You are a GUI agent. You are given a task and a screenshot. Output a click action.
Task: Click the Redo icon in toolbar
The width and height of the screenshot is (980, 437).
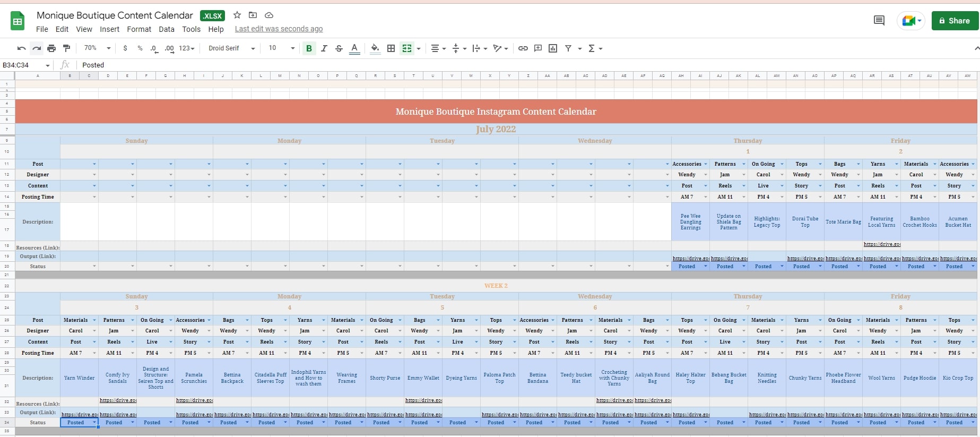point(37,48)
